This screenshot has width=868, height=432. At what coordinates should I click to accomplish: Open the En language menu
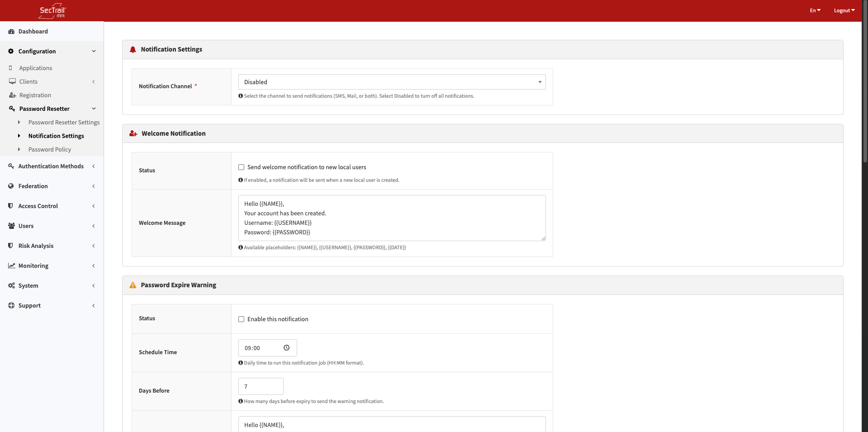(815, 10)
